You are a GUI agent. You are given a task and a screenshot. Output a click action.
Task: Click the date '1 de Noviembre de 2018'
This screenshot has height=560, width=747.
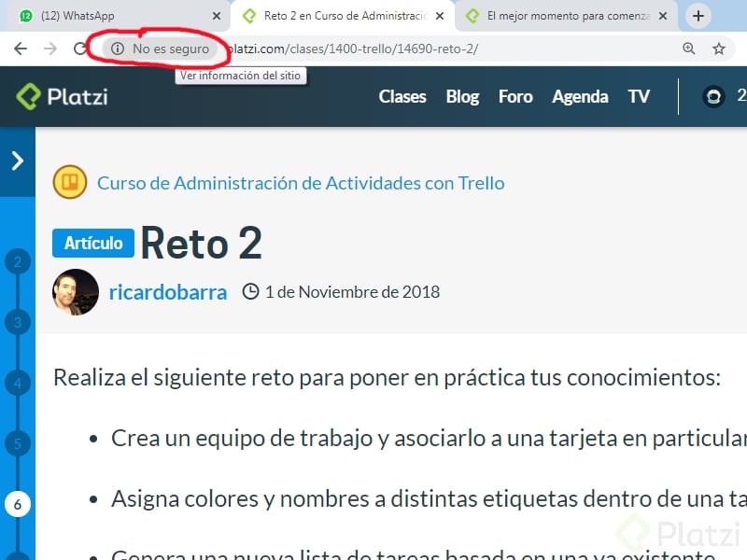click(x=353, y=292)
